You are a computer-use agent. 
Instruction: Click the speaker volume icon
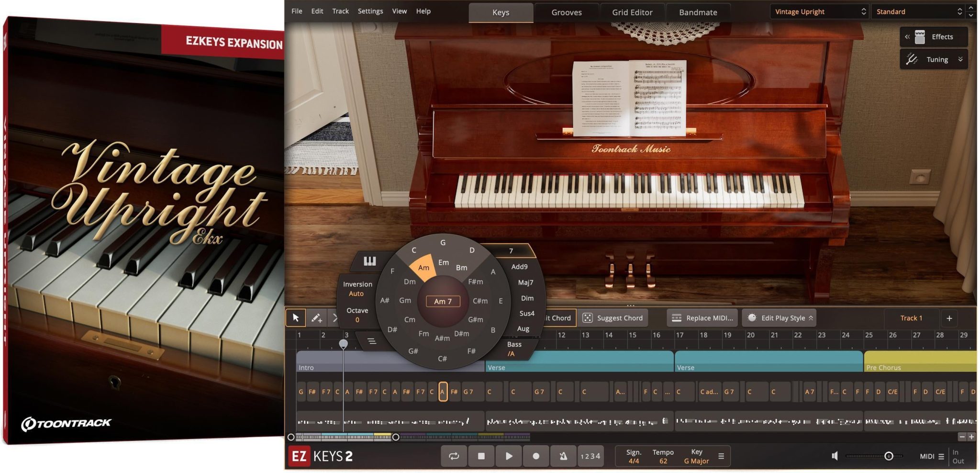click(x=835, y=456)
